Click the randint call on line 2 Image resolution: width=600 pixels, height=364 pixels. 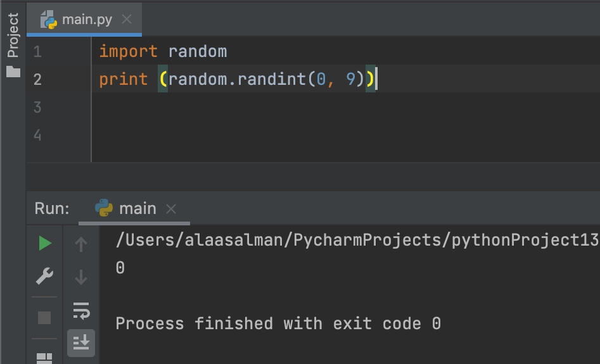point(271,79)
